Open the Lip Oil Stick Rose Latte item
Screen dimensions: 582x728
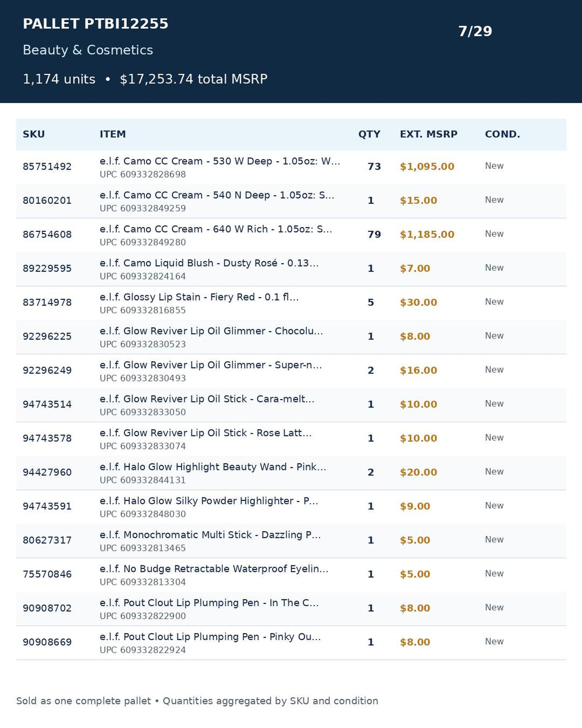point(205,433)
